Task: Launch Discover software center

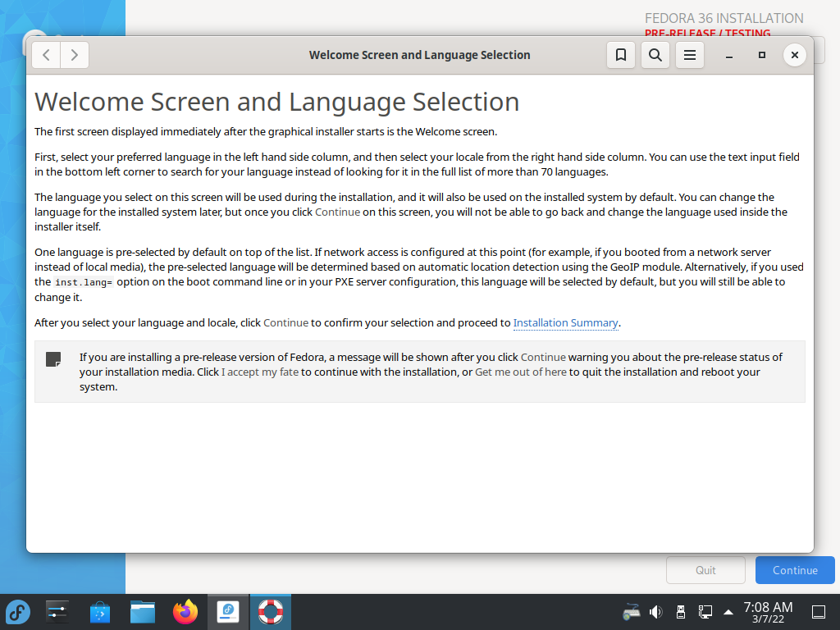Action: (99, 612)
